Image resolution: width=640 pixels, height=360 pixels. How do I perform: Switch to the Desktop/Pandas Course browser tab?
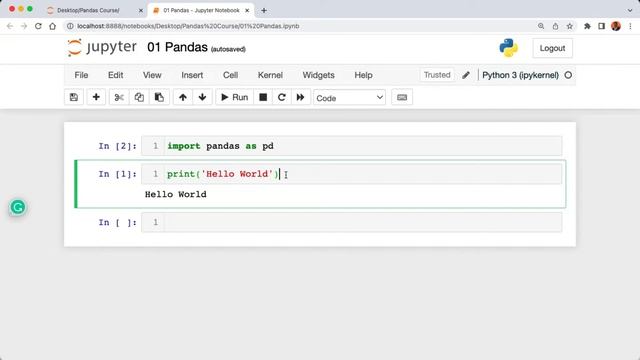[88, 10]
